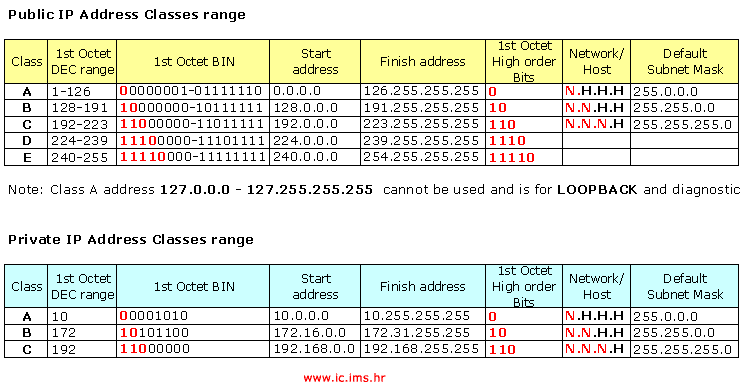Select binary range "10000000-10111111"
The width and height of the screenshot is (745, 382).
191,108
